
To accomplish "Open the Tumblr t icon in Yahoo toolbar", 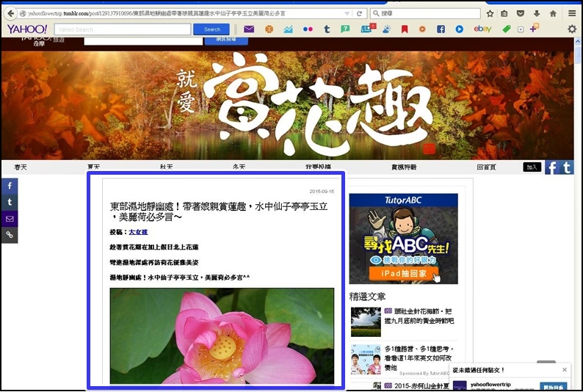I will click(327, 29).
